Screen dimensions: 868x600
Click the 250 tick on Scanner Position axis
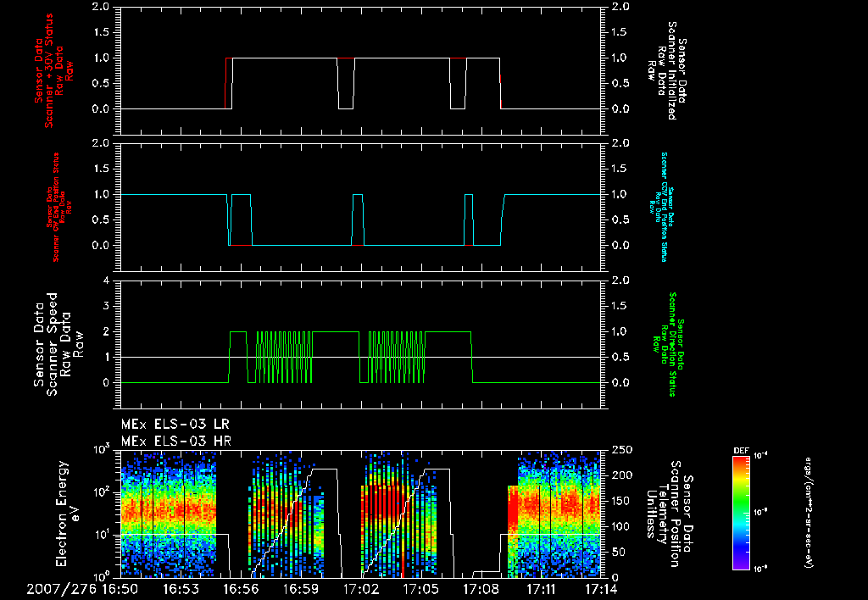pos(623,450)
